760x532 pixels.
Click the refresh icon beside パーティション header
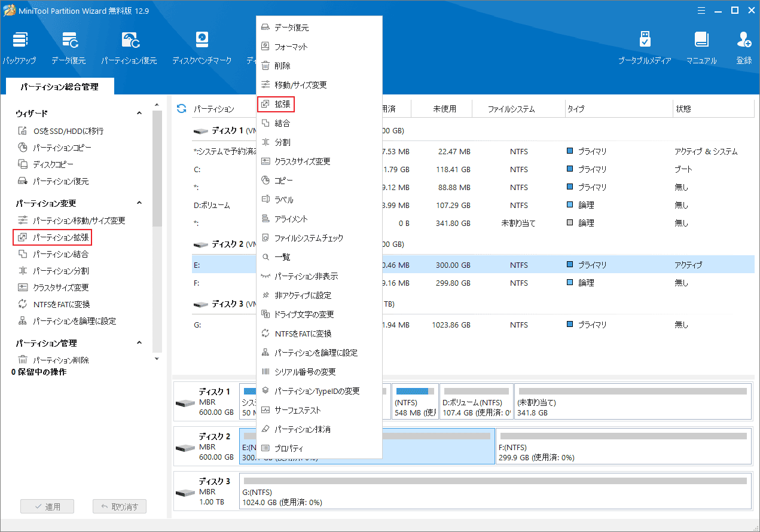point(182,109)
